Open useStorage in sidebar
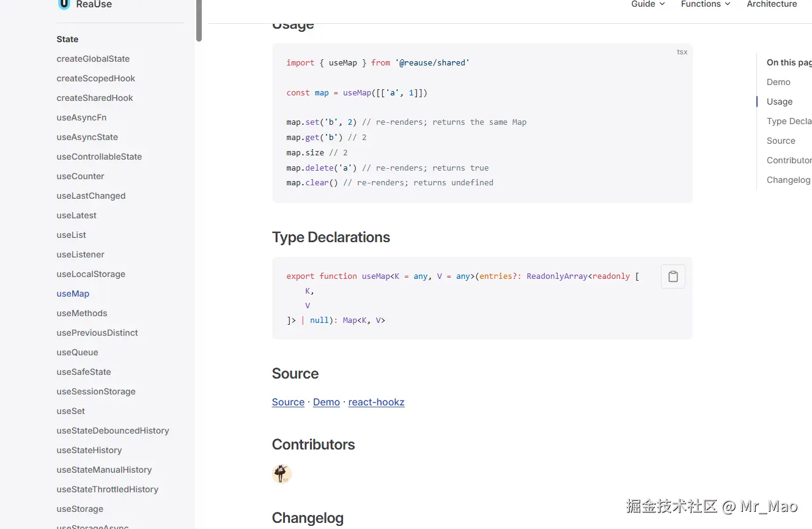Screen dimensions: 812x529 (80, 509)
